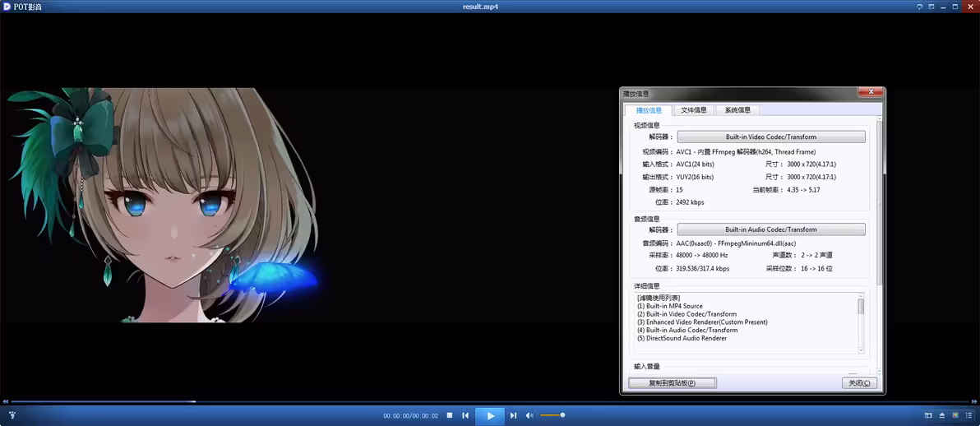The width and height of the screenshot is (980, 426).
Task: Click 'YUY2(16 bits)' output format value
Action: click(695, 177)
